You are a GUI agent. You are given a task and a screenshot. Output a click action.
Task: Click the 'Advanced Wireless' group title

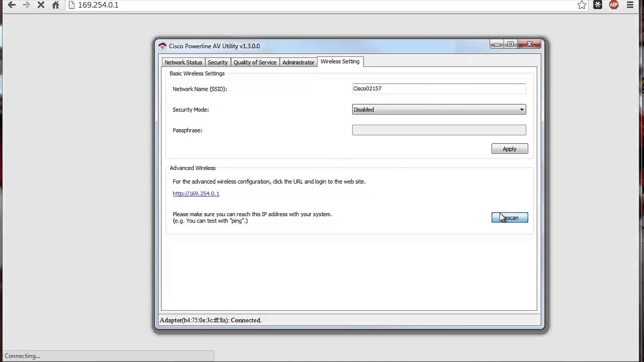pos(192,168)
